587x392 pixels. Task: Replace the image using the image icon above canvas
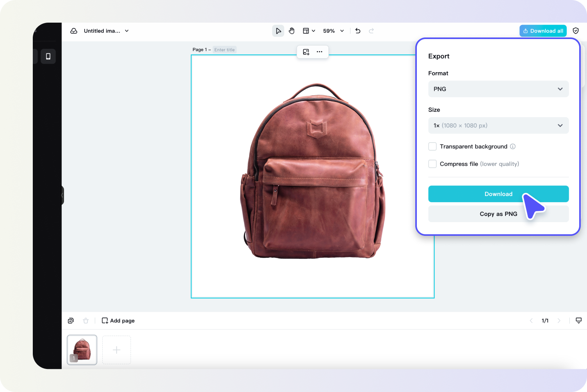pos(306,52)
